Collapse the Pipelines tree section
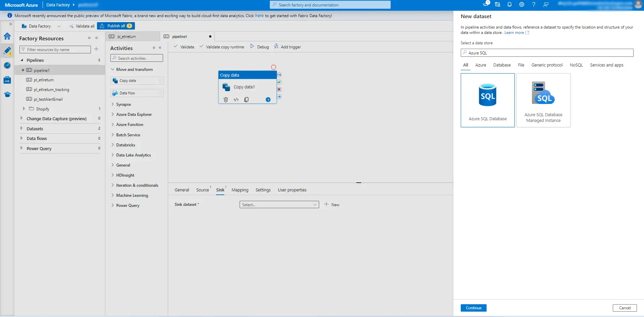The height and width of the screenshot is (317, 644). pyautogui.click(x=22, y=60)
